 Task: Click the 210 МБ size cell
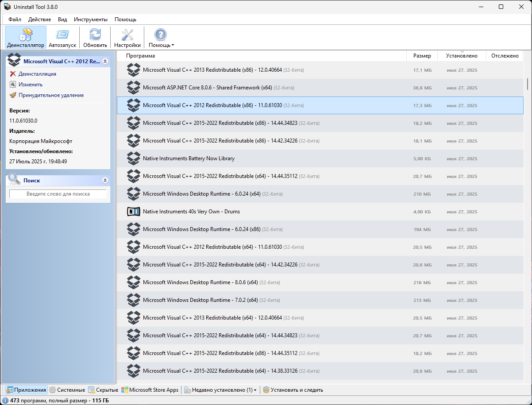click(x=422, y=194)
